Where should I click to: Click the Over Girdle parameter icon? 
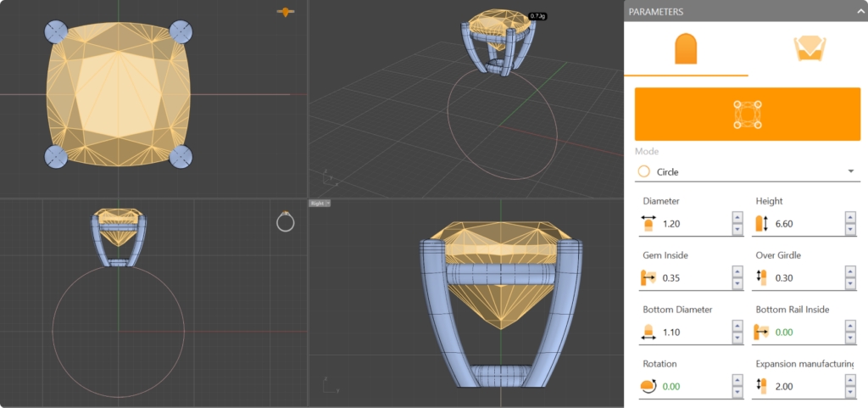(762, 278)
